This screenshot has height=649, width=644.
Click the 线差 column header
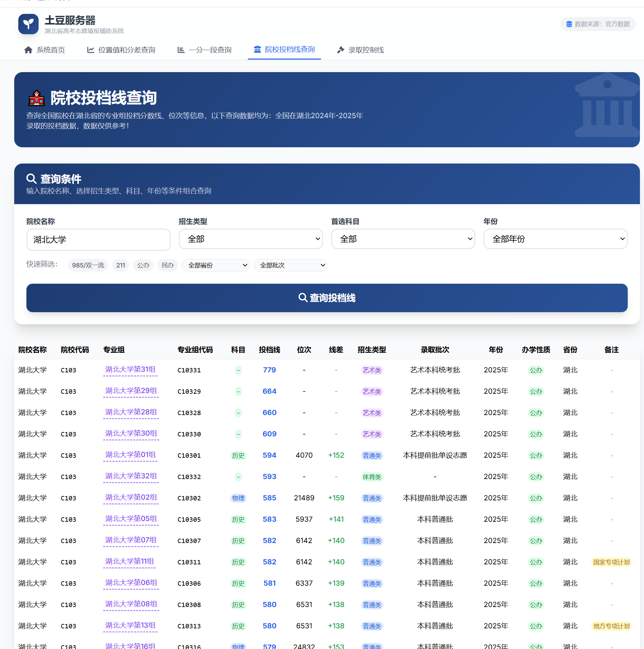336,350
